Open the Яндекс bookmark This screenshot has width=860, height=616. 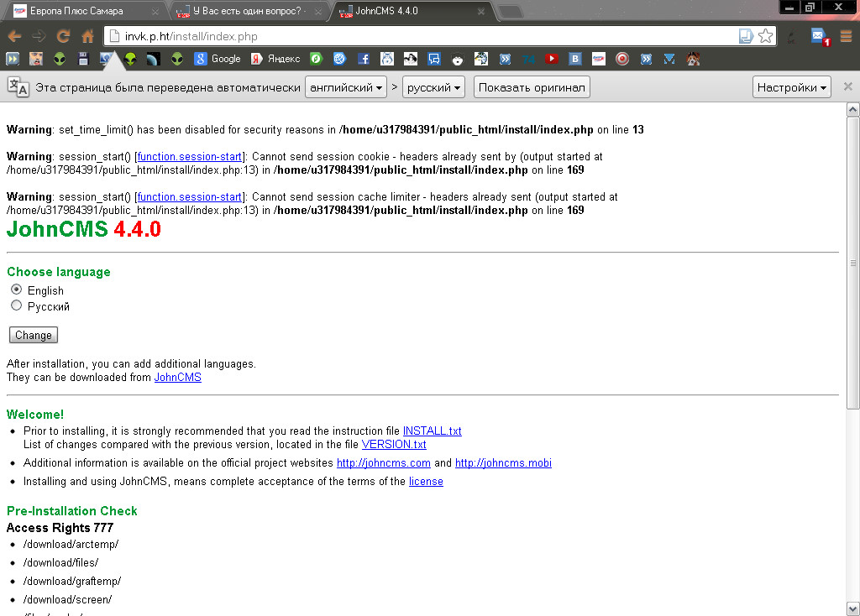point(275,59)
